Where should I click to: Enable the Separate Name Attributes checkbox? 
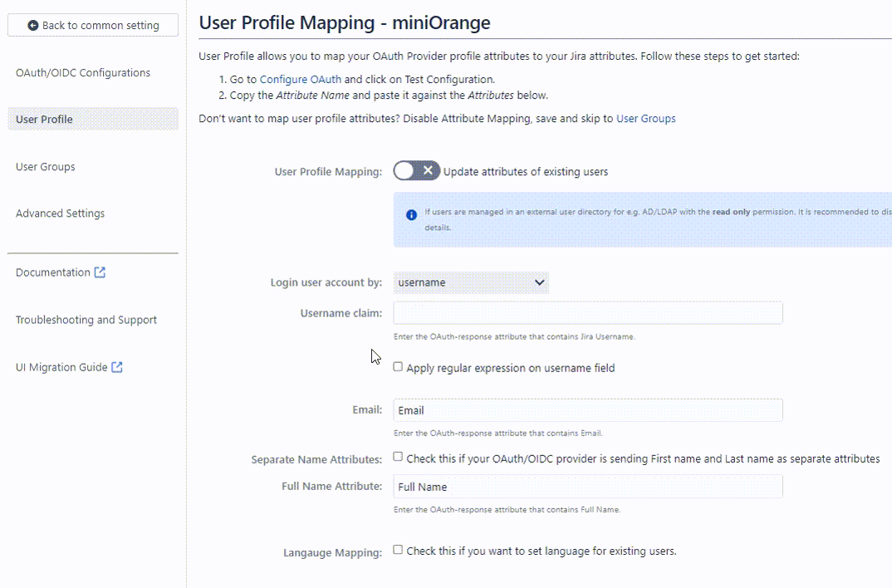point(398,457)
